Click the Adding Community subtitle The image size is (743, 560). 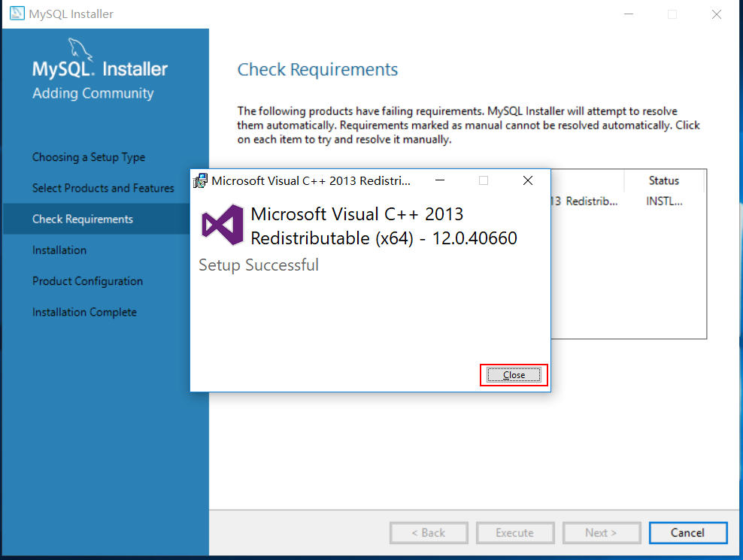93,93
